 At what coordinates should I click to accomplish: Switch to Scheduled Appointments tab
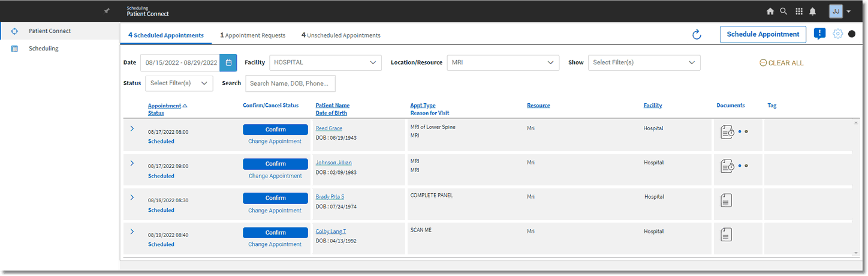click(166, 35)
